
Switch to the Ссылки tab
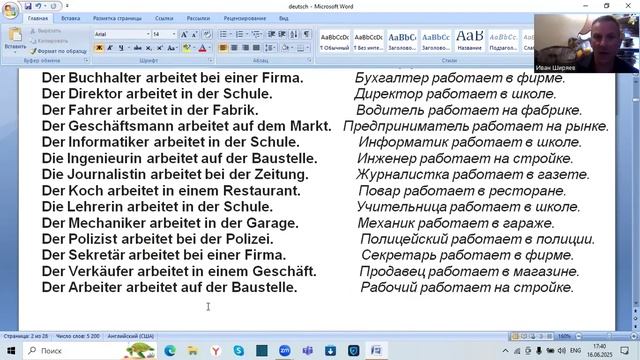click(x=164, y=18)
